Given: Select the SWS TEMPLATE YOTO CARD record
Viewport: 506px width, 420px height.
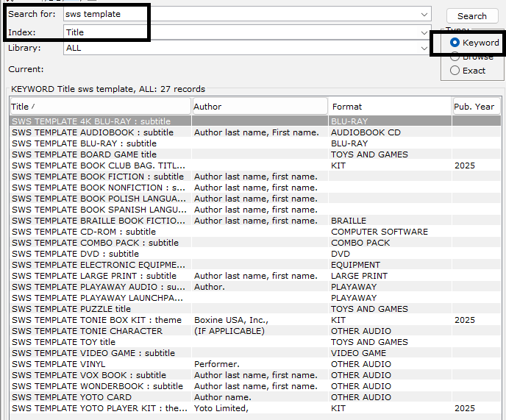Looking at the screenshot, I should [72, 397].
